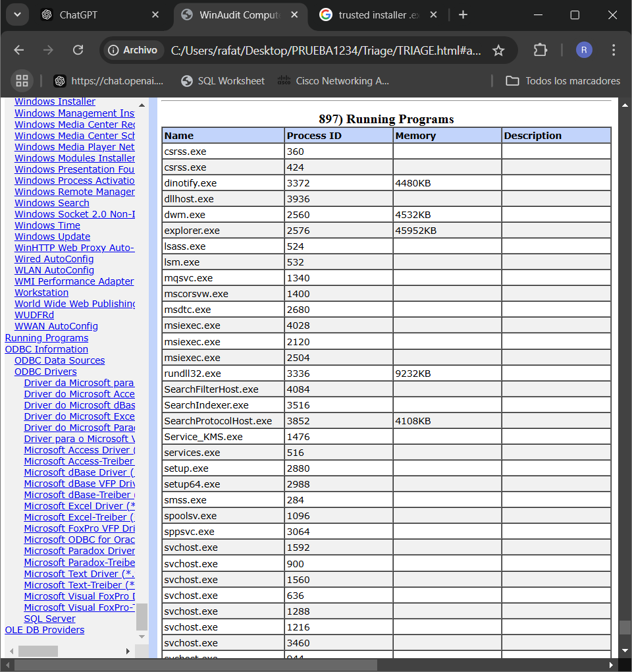The width and height of the screenshot is (632, 672).
Task: Open the Extensions puzzle icon
Action: click(540, 50)
